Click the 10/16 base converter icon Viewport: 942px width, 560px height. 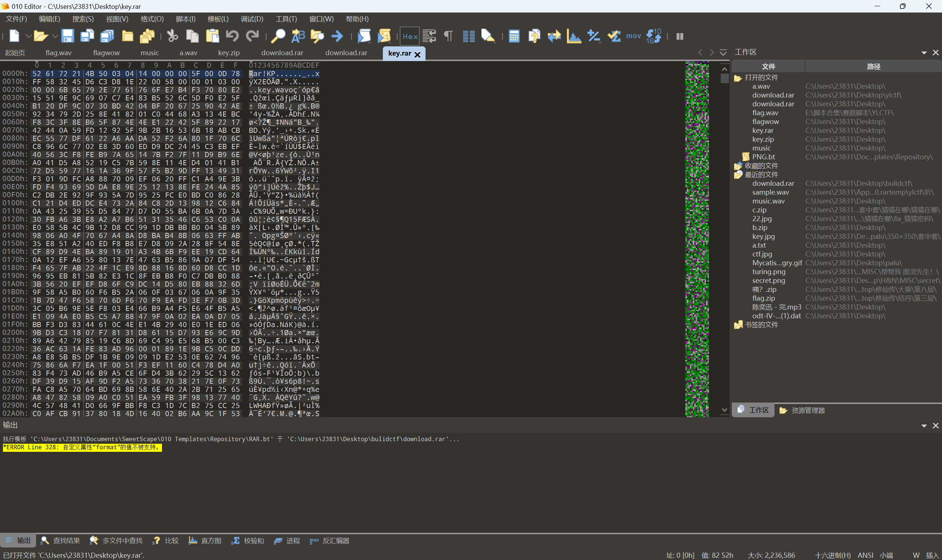pos(653,36)
